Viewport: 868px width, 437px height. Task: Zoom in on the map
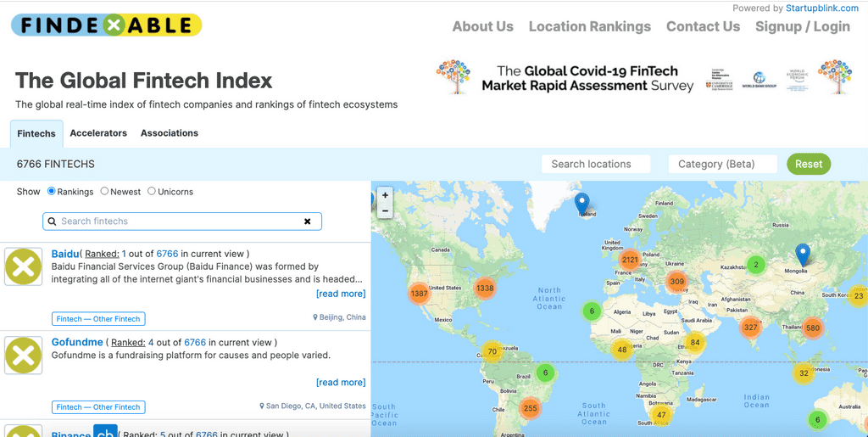coord(385,195)
